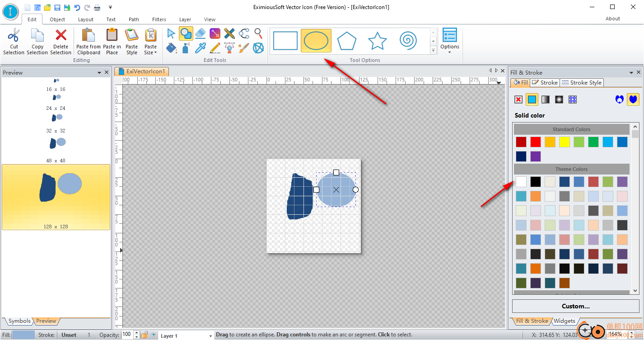This screenshot has height=340, width=644.
Task: Click the Paste Style icon
Action: coord(131,35)
